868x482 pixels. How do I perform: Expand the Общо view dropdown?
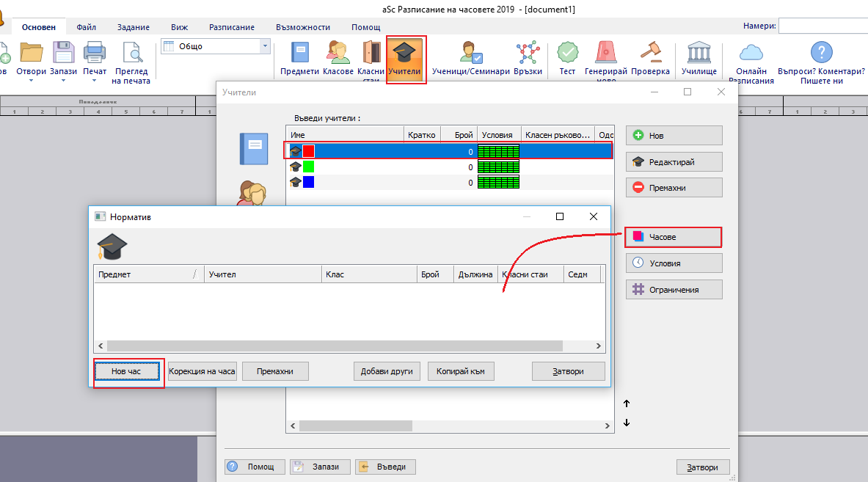(265, 46)
